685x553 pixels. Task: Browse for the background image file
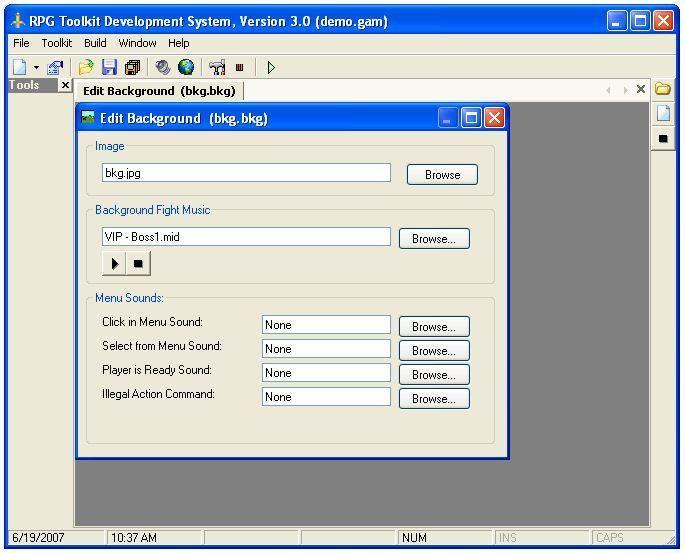click(x=442, y=174)
